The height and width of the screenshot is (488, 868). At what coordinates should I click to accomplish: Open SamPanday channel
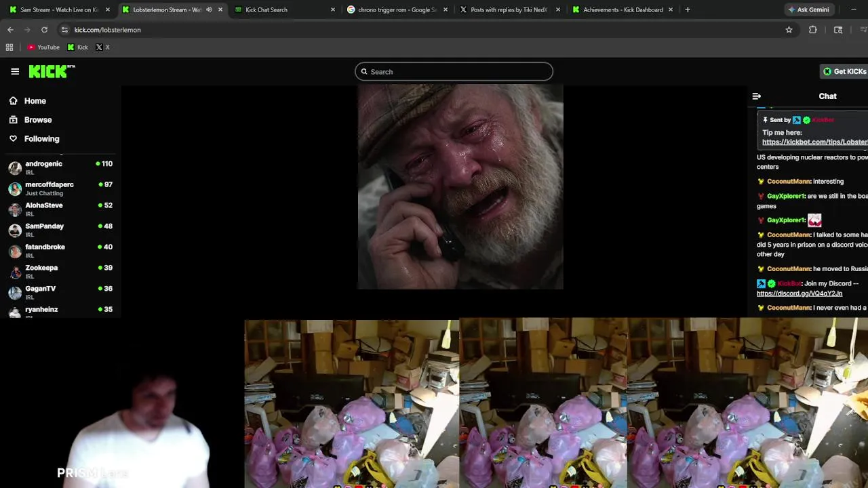point(60,230)
